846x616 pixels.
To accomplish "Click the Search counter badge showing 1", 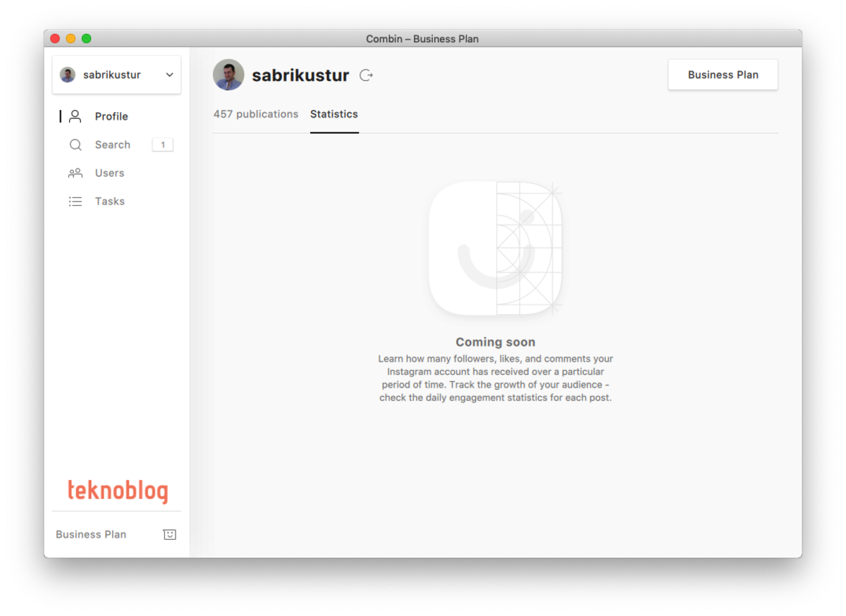I will [162, 144].
